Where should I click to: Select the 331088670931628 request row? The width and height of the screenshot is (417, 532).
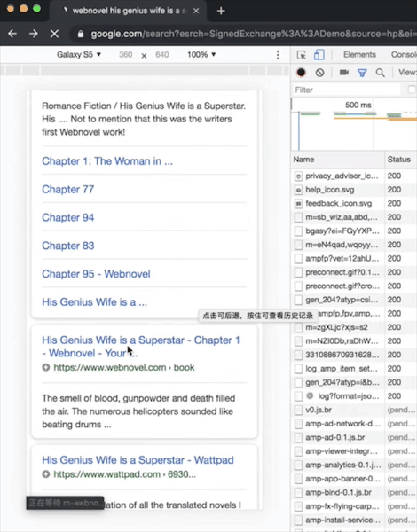(354, 355)
